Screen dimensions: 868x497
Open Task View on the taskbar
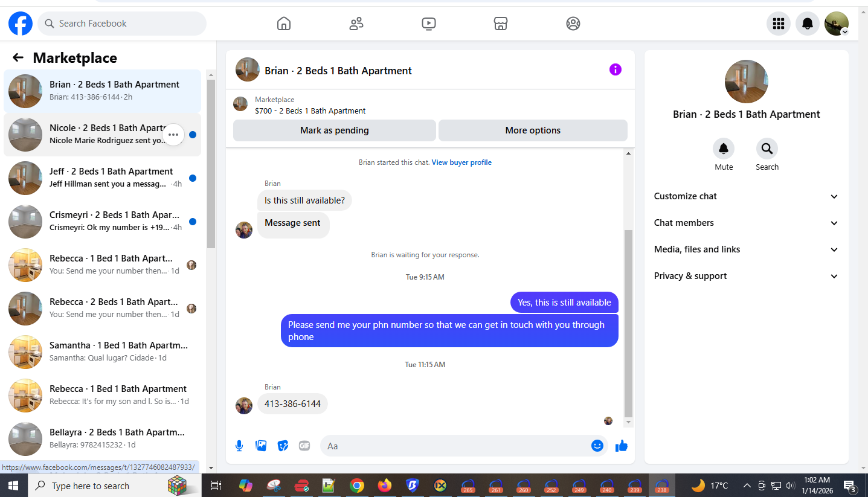pyautogui.click(x=216, y=486)
